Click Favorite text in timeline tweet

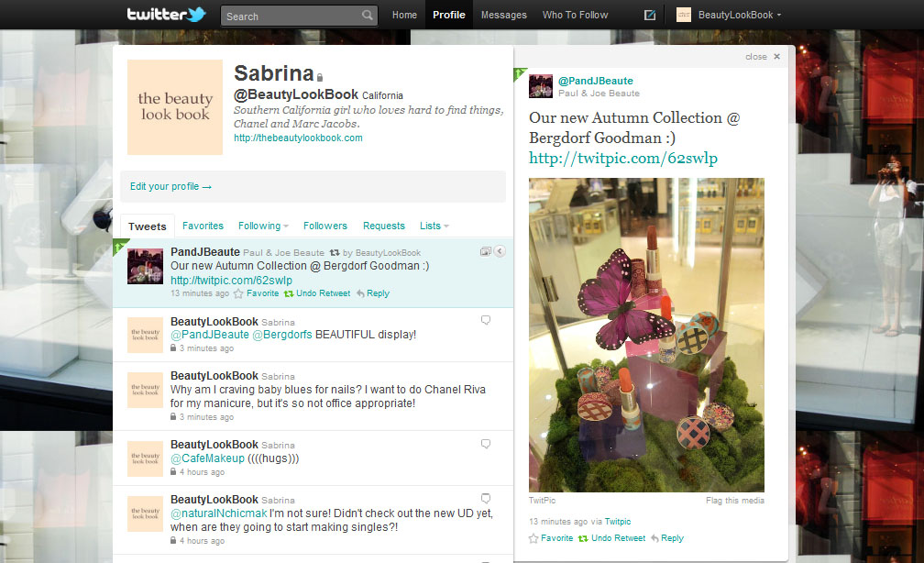pos(263,293)
